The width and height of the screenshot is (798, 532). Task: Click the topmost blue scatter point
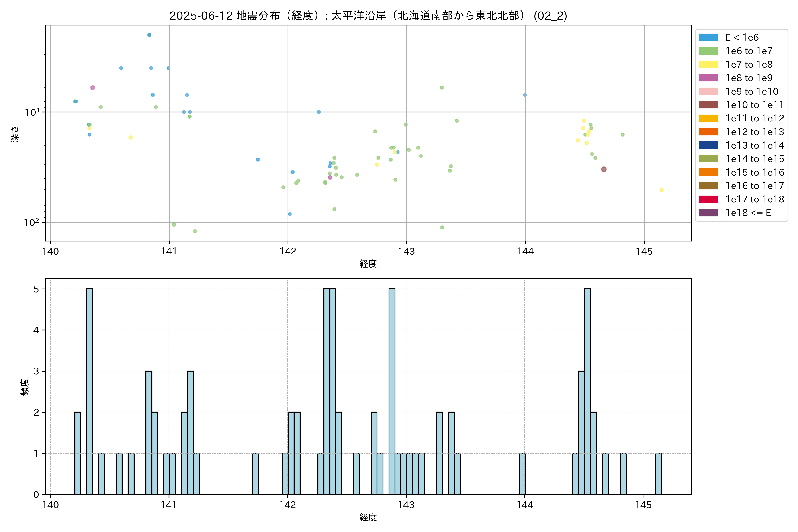click(x=149, y=35)
